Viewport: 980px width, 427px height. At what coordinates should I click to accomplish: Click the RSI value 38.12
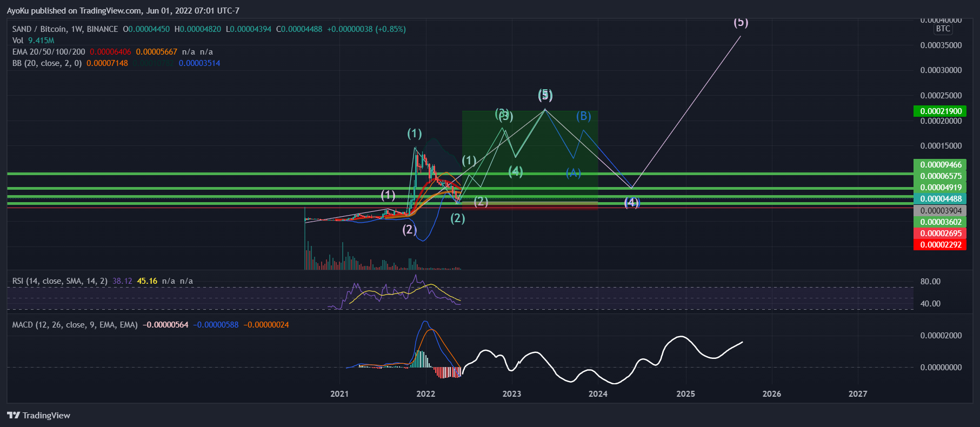click(x=122, y=281)
